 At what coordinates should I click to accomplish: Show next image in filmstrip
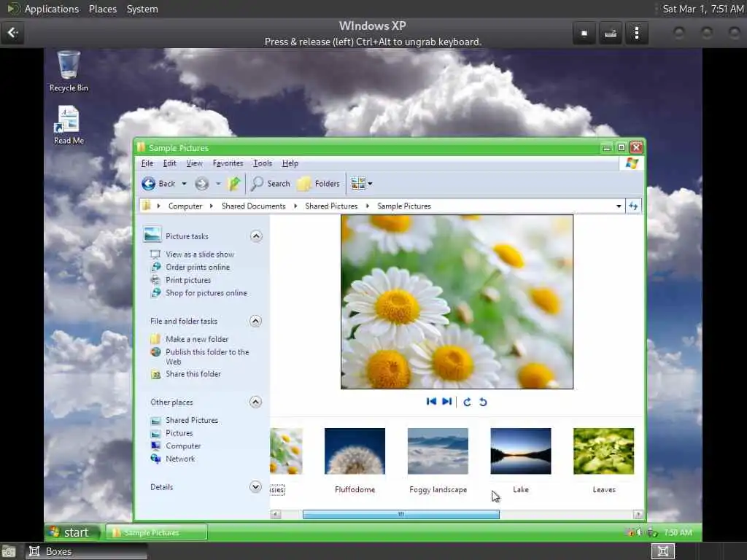point(447,402)
